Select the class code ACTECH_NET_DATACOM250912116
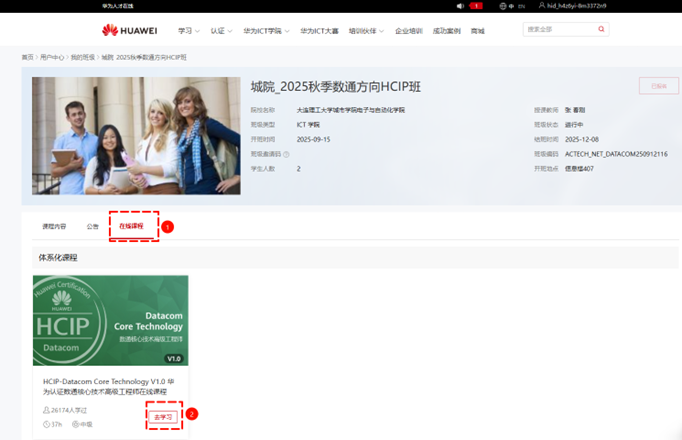This screenshot has width=682, height=440. click(616, 154)
